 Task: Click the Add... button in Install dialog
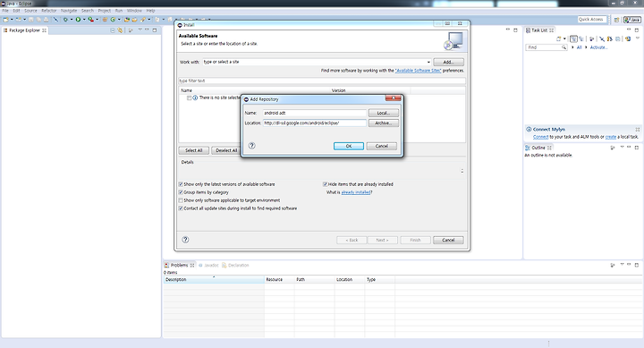(448, 62)
